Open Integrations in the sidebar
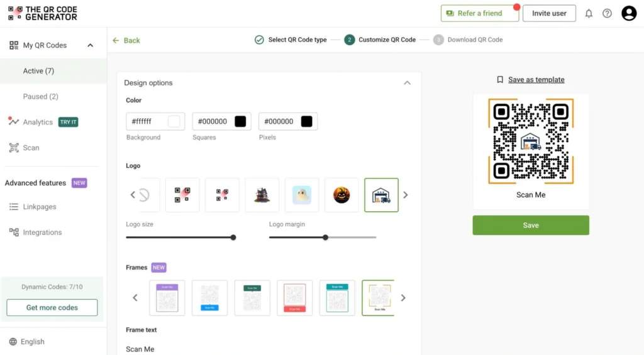Viewport: 644px width, 355px height. (x=42, y=232)
